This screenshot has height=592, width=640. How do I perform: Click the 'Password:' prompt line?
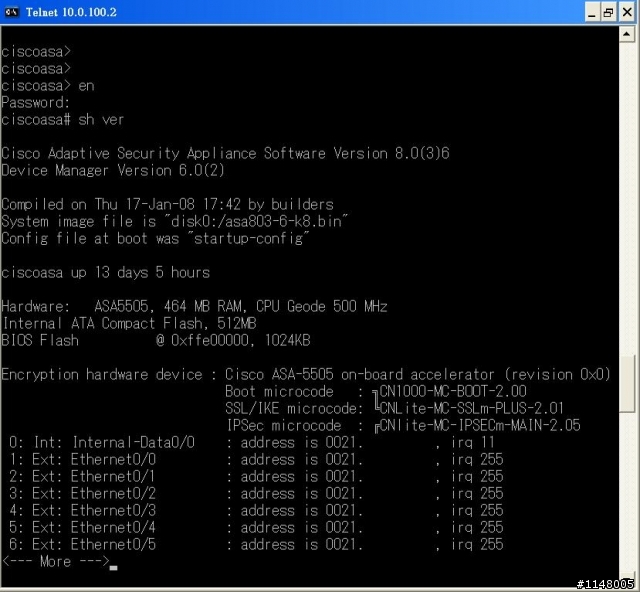[x=35, y=103]
